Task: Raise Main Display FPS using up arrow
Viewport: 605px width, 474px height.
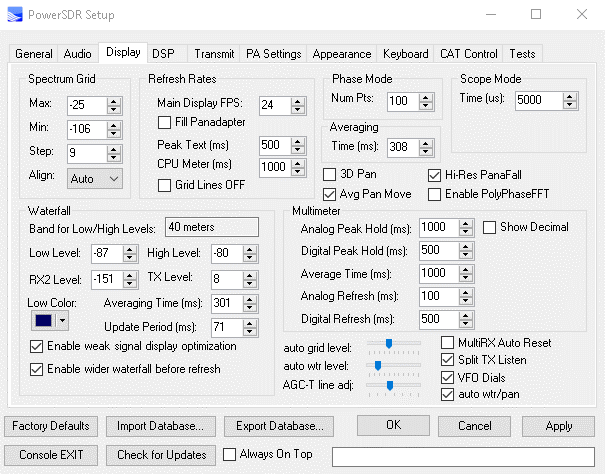Action: pos(297,102)
